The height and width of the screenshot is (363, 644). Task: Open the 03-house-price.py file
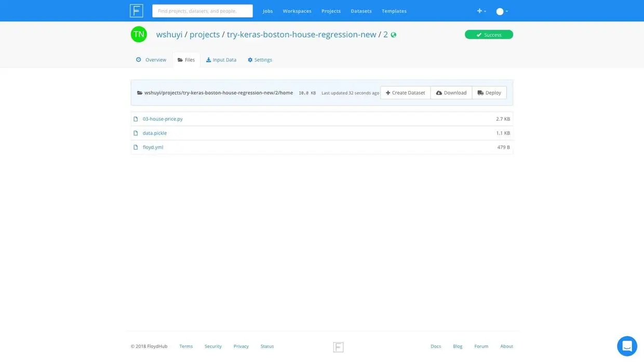point(163,119)
